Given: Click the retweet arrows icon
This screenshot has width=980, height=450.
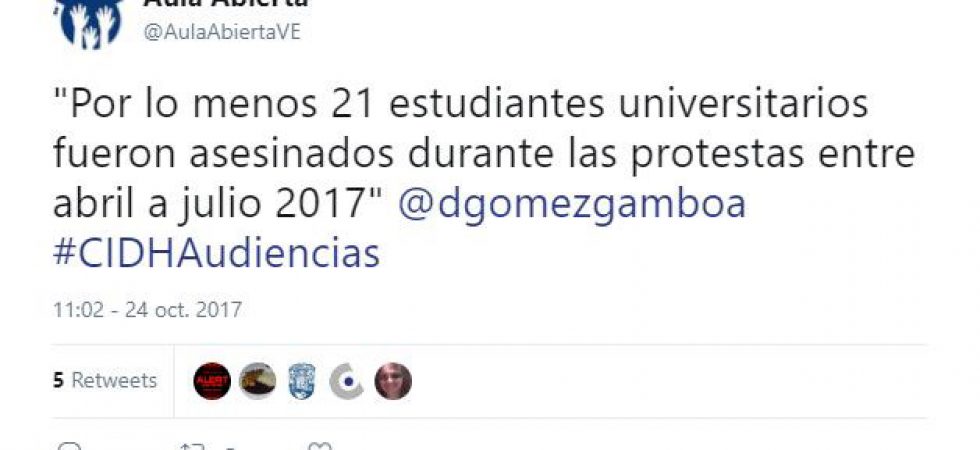Looking at the screenshot, I should point(192,446).
